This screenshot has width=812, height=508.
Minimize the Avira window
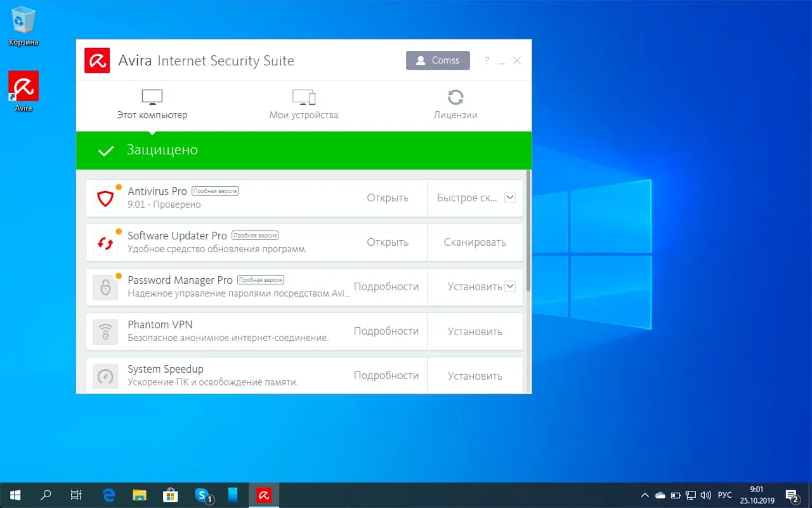tap(502, 62)
